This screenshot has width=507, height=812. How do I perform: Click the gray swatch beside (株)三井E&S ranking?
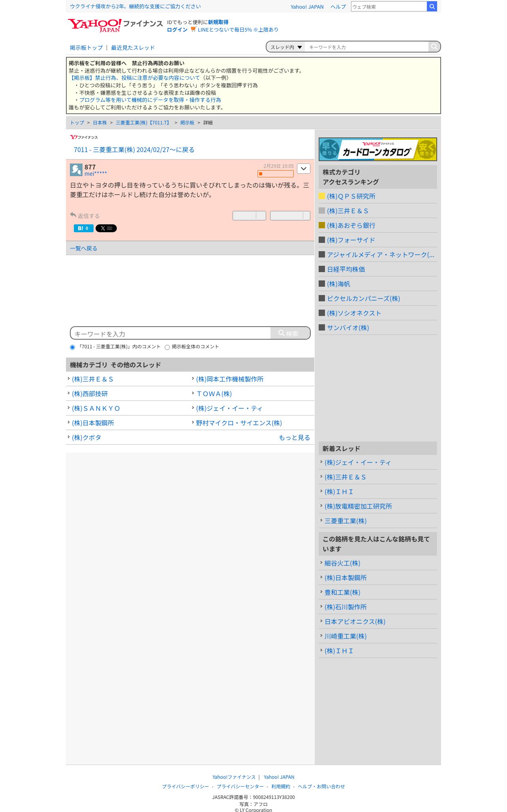(x=322, y=211)
